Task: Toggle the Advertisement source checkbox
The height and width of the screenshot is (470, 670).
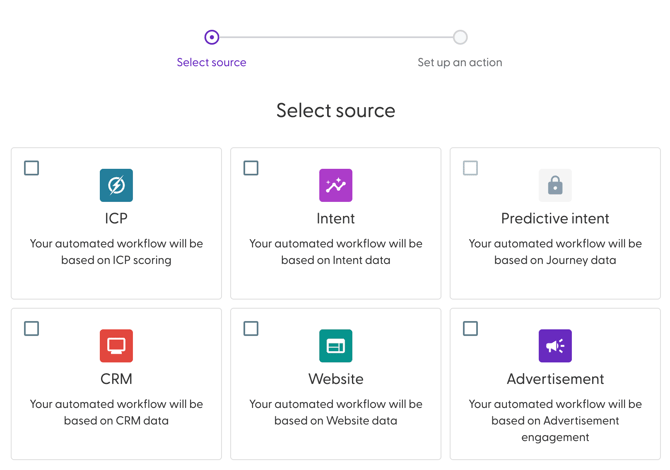Action: coord(470,329)
